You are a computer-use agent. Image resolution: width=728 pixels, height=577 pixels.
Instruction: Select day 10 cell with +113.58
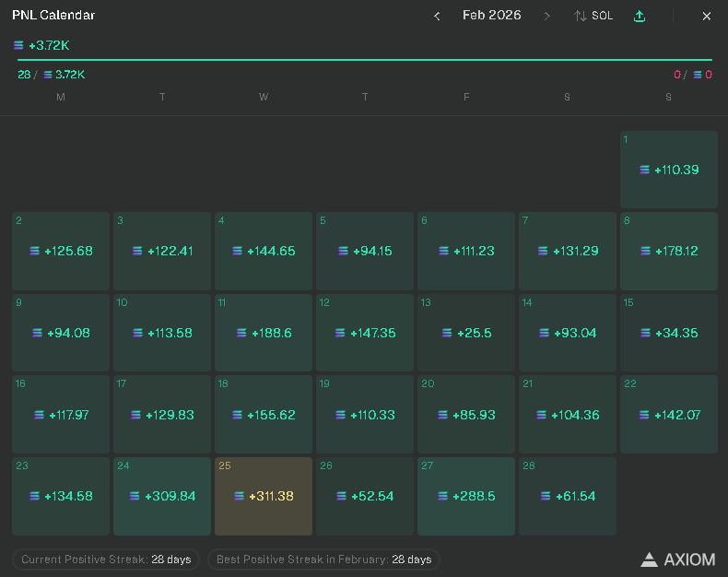click(162, 333)
